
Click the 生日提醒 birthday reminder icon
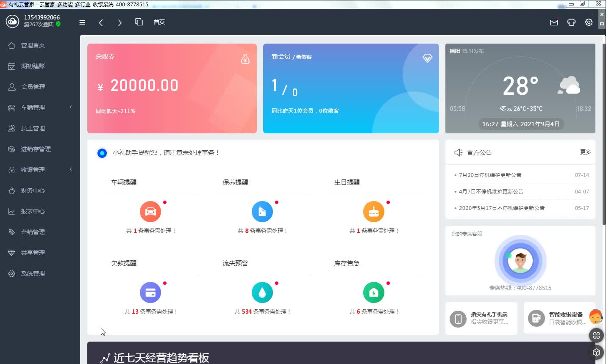click(373, 211)
